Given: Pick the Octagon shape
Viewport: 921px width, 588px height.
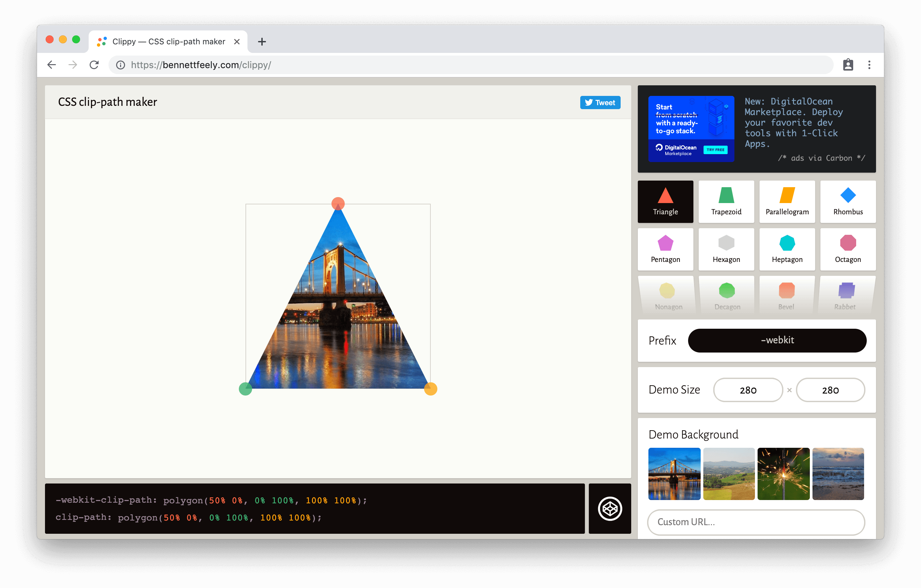Looking at the screenshot, I should [848, 249].
